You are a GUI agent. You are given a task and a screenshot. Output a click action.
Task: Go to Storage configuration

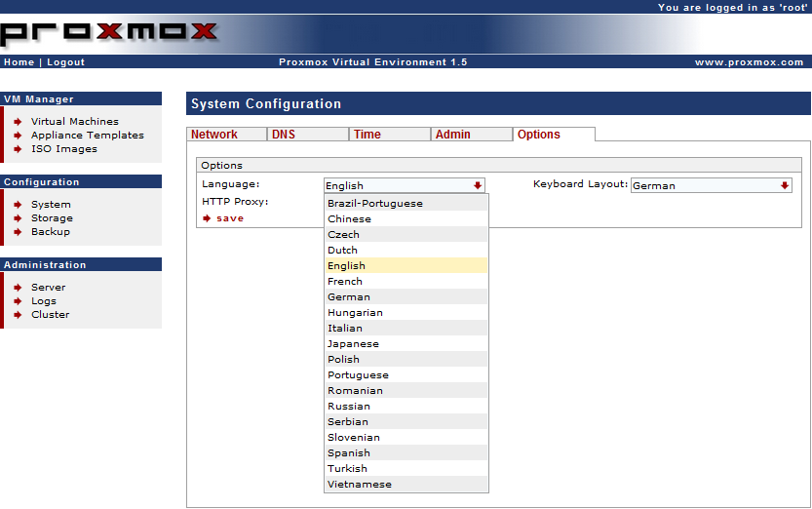[52, 218]
